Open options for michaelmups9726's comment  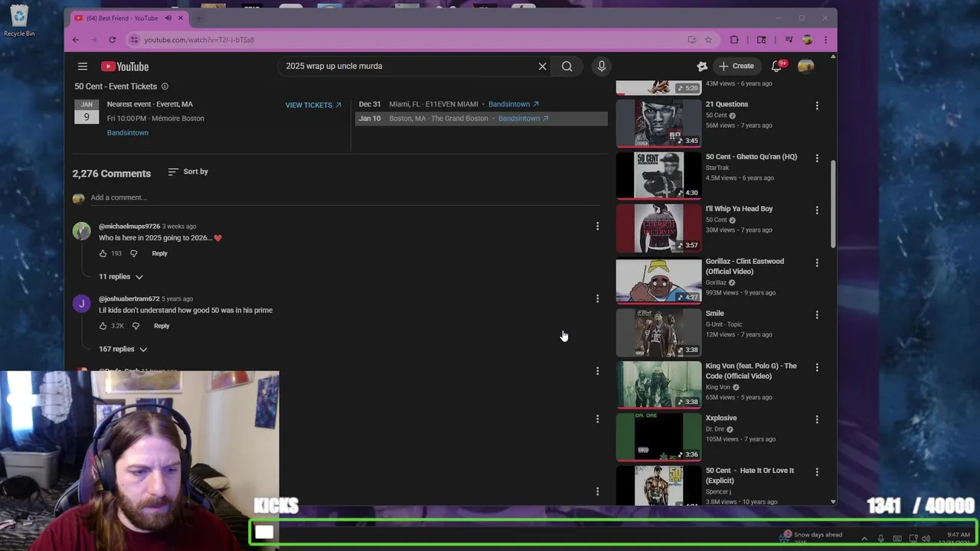(597, 227)
